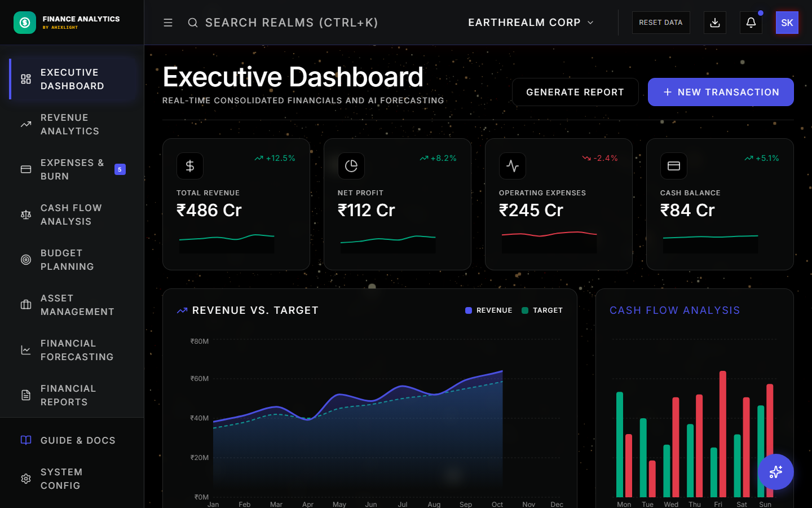This screenshot has width=812, height=508.
Task: Click the Operating Expenses red sparkline
Action: tap(549, 242)
